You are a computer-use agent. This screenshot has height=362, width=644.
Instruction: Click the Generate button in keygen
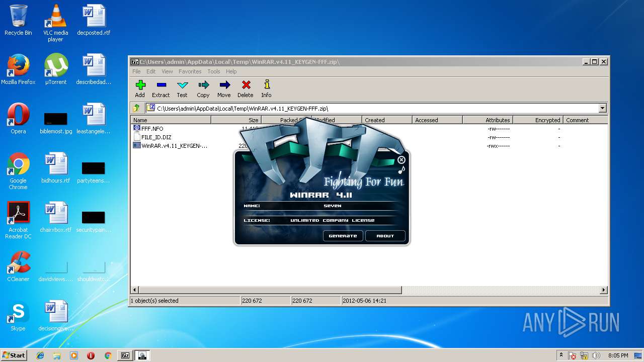343,236
